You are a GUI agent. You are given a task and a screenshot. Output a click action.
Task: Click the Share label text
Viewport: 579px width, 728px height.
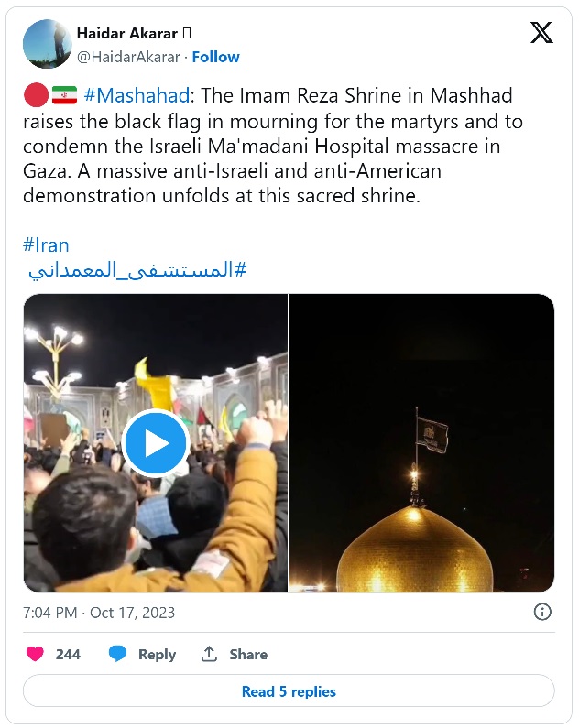[x=248, y=654]
